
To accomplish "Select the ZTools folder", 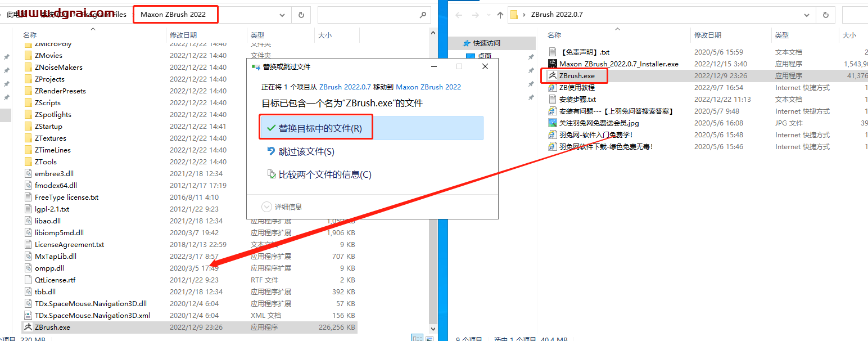I will [46, 162].
